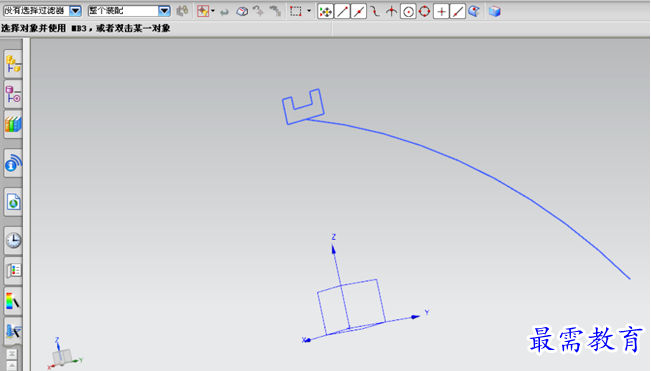Image resolution: width=651 pixels, height=371 pixels.
Task: Toggle the End Point snap option
Action: pyautogui.click(x=342, y=12)
